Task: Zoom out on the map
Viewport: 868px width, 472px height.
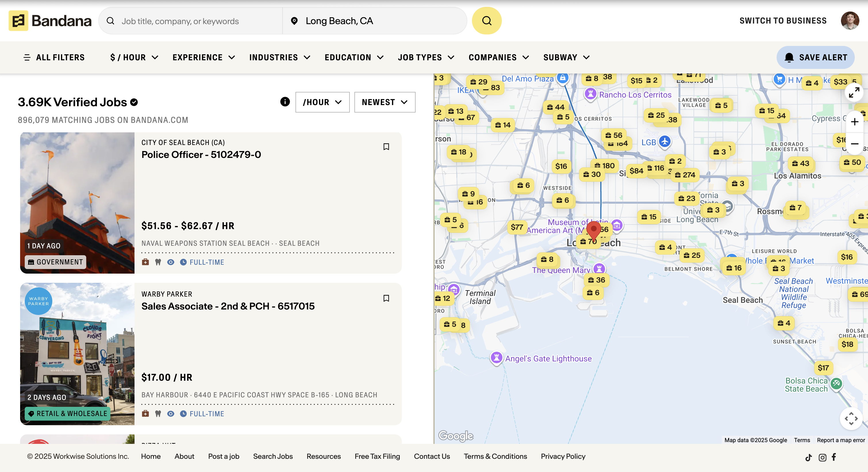Action: 854,144
